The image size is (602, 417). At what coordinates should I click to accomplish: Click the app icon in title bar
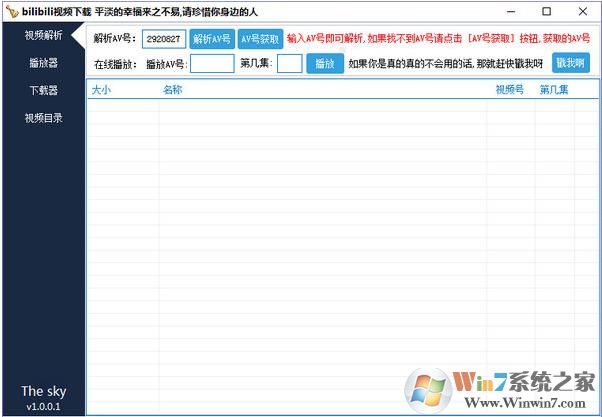pyautogui.click(x=12, y=12)
